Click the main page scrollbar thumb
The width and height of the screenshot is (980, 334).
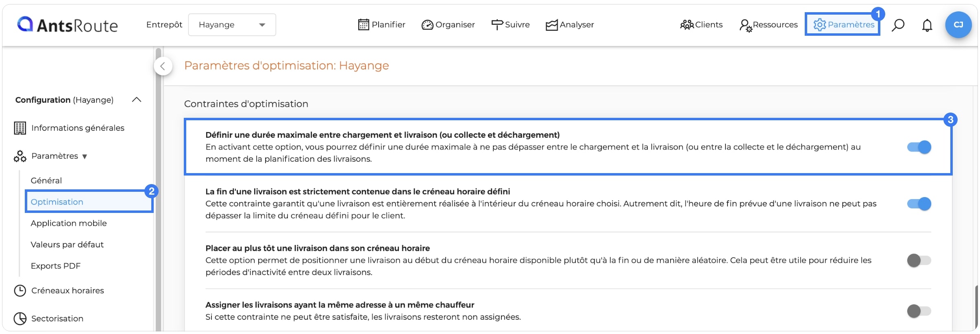coord(976,308)
